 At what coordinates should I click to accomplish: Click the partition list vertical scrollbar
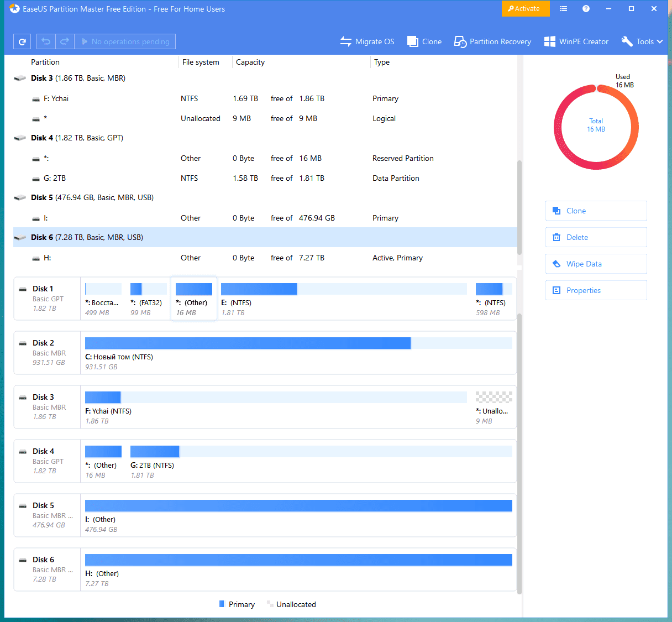[519, 207]
